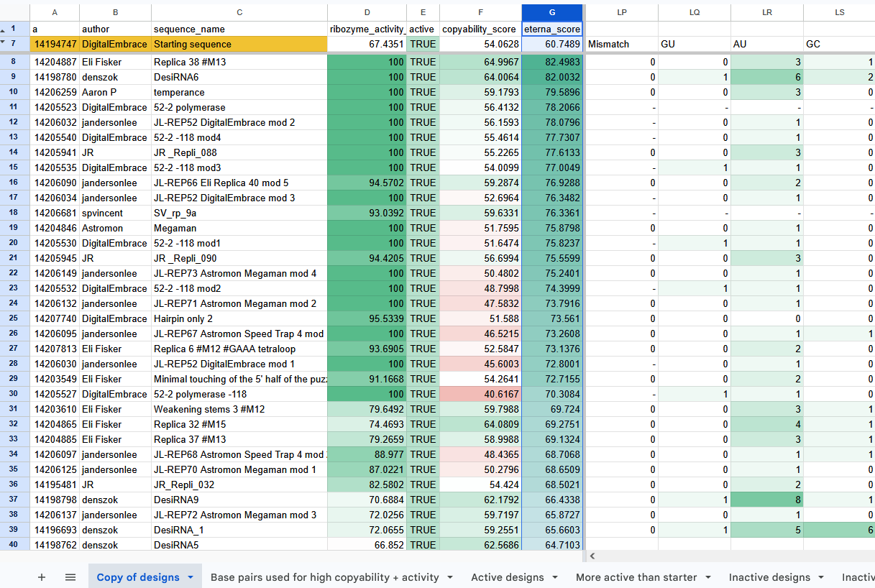
Task: Select column G header
Action: [552, 12]
